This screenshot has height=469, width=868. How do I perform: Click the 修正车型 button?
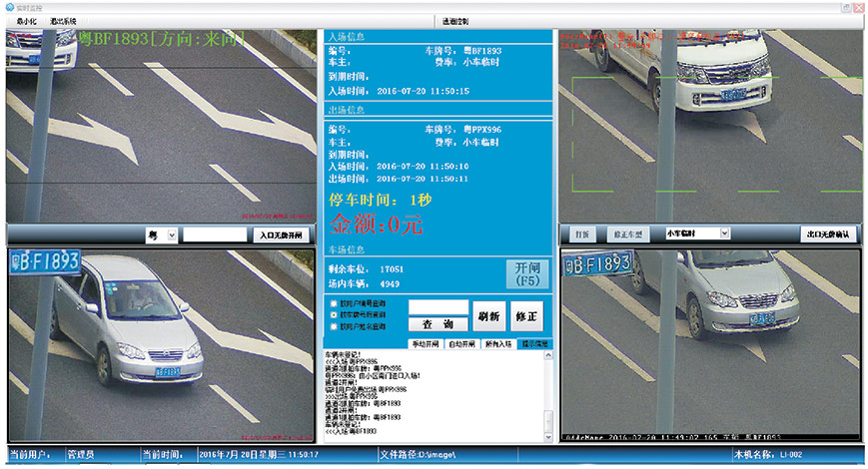point(628,234)
